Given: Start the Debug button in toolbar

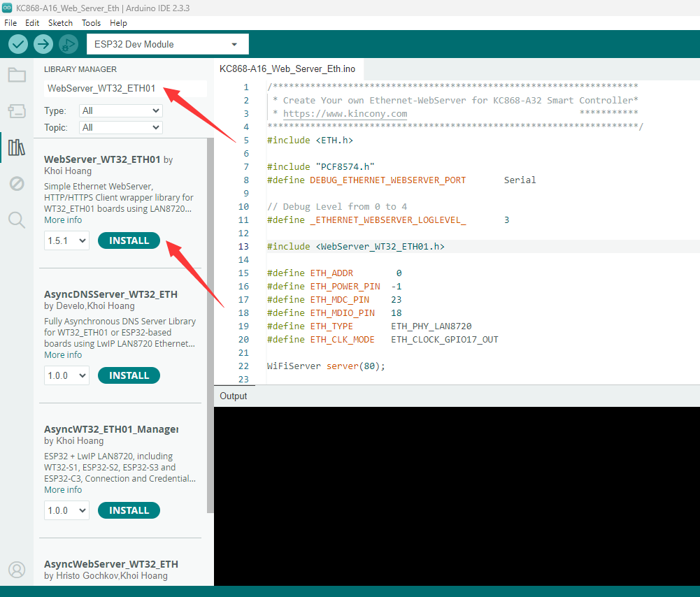Looking at the screenshot, I should (68, 44).
